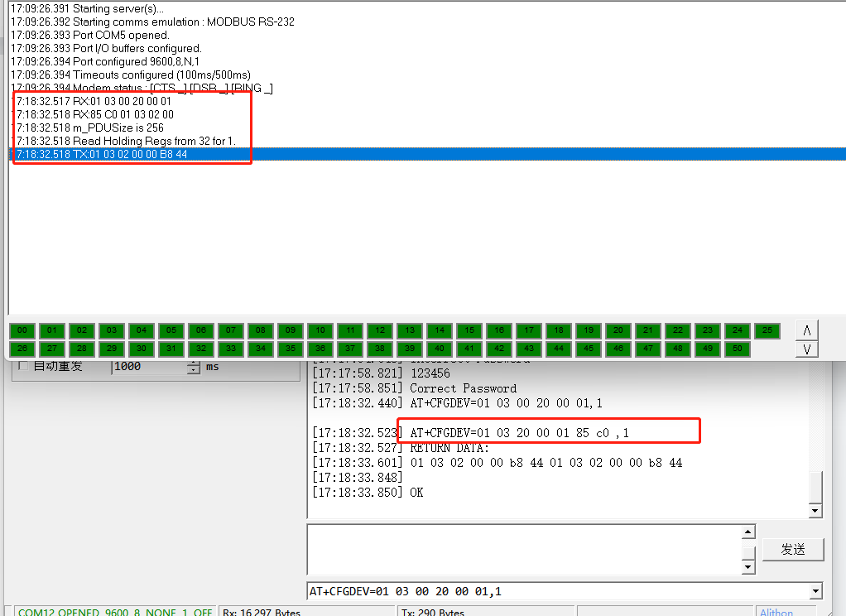Click the receive log scroll-down arrow
Viewport: 846px width, 616px height.
coord(815,510)
